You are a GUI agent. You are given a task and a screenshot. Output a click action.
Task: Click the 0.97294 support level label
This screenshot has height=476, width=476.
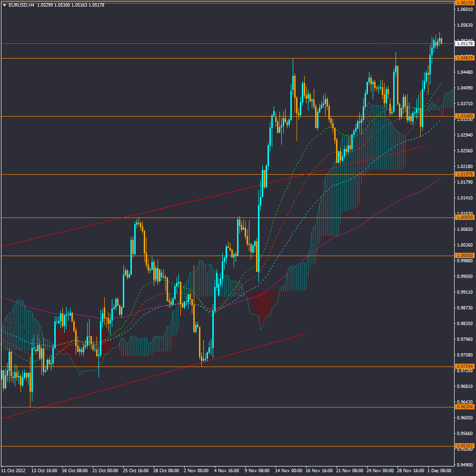[464, 367]
